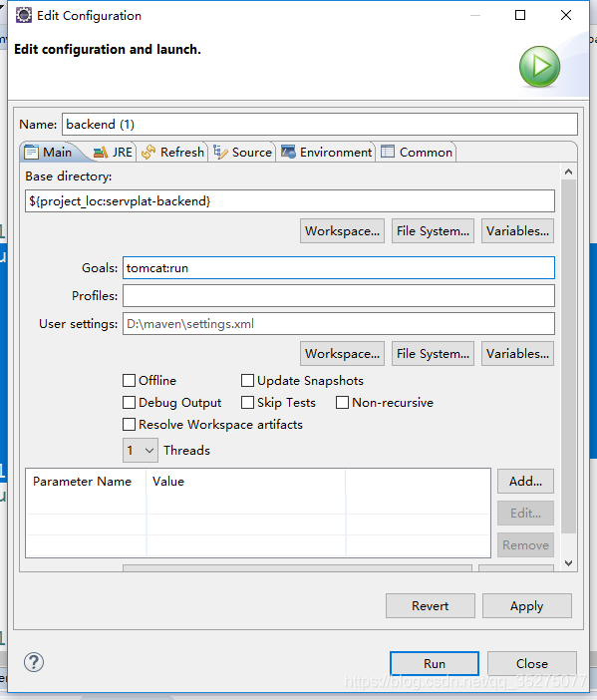
Task: Open the Threads count dropdown
Action: coord(141,451)
